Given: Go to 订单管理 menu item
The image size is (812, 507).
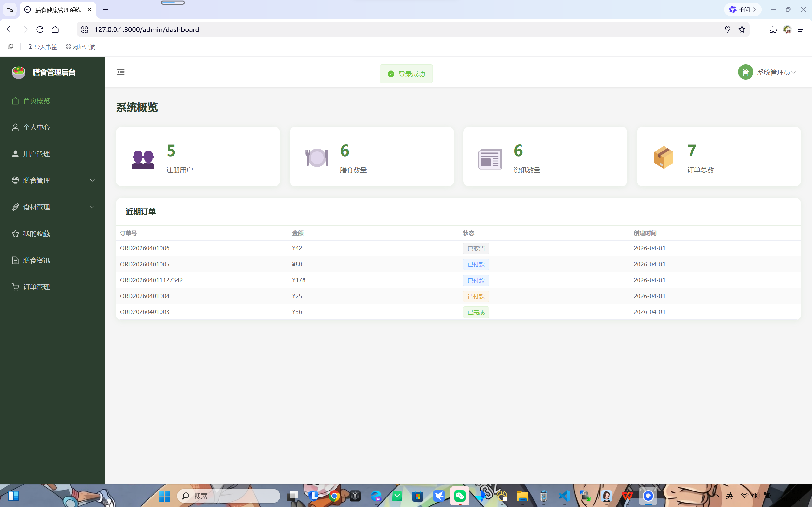Looking at the screenshot, I should (36, 287).
